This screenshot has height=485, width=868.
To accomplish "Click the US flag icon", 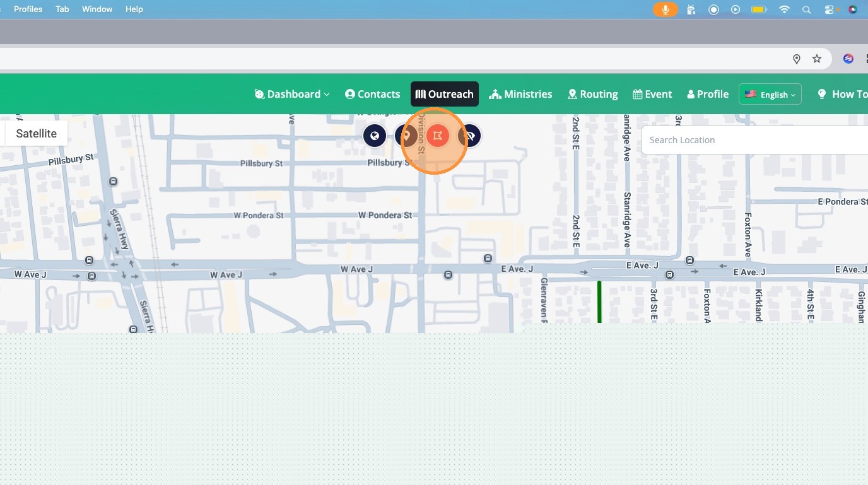I will tap(751, 94).
